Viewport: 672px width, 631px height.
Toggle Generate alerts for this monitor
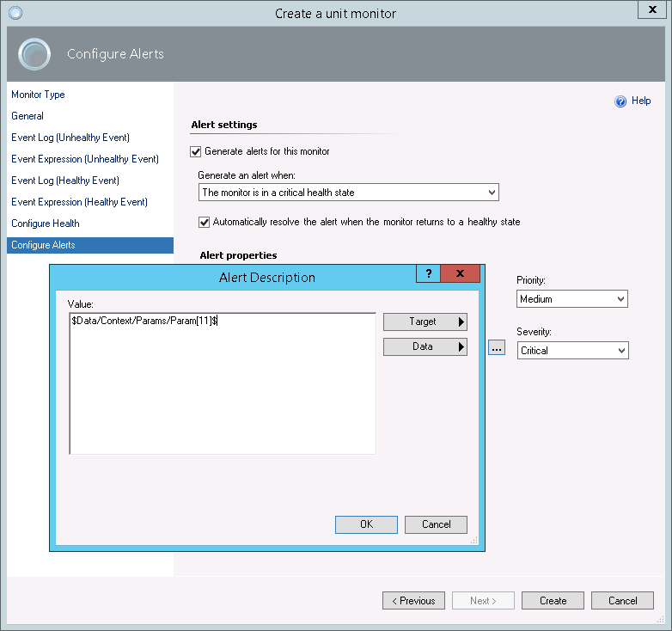(x=195, y=152)
